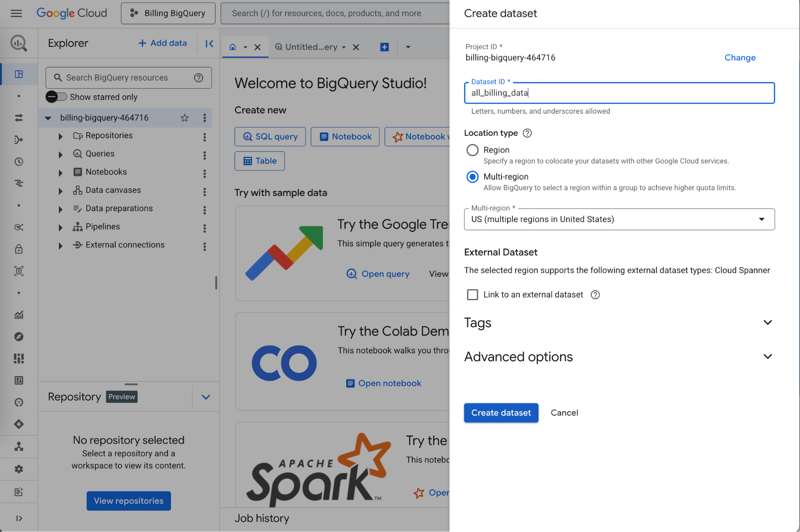Click the chart monitoring icon in left sidebar
The width and height of the screenshot is (800, 532).
coord(19,315)
